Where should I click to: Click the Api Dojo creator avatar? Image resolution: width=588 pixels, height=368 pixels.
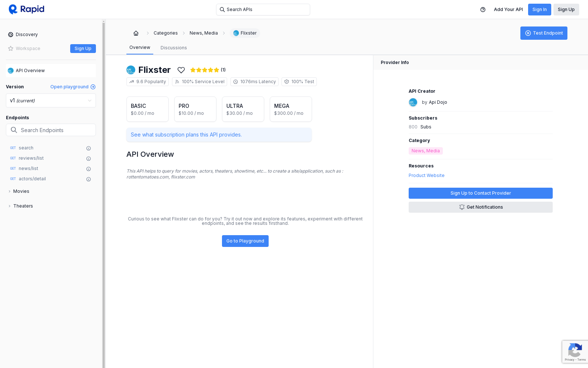[413, 102]
